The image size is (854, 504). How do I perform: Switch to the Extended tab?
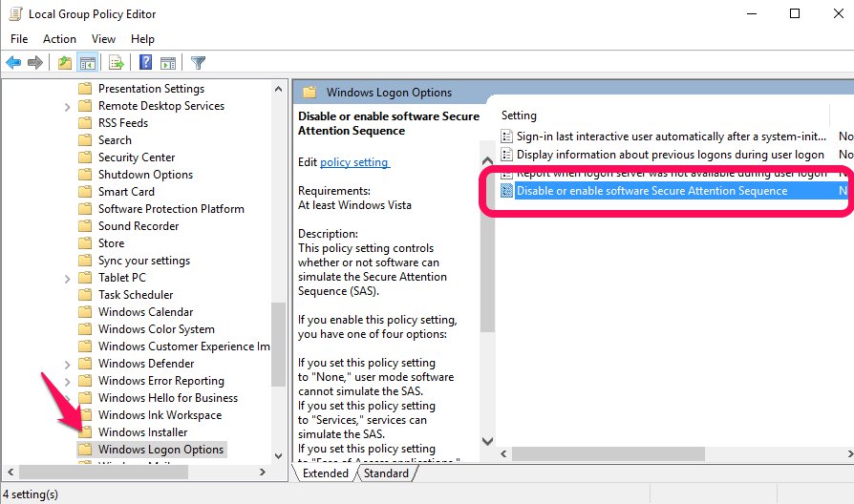coord(325,472)
